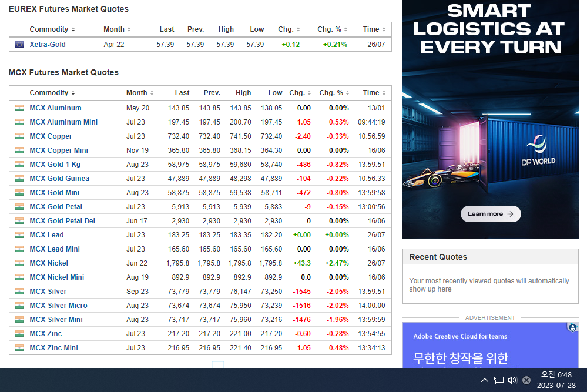
Task: Sort EUREX table by Time column
Action: coord(374,29)
